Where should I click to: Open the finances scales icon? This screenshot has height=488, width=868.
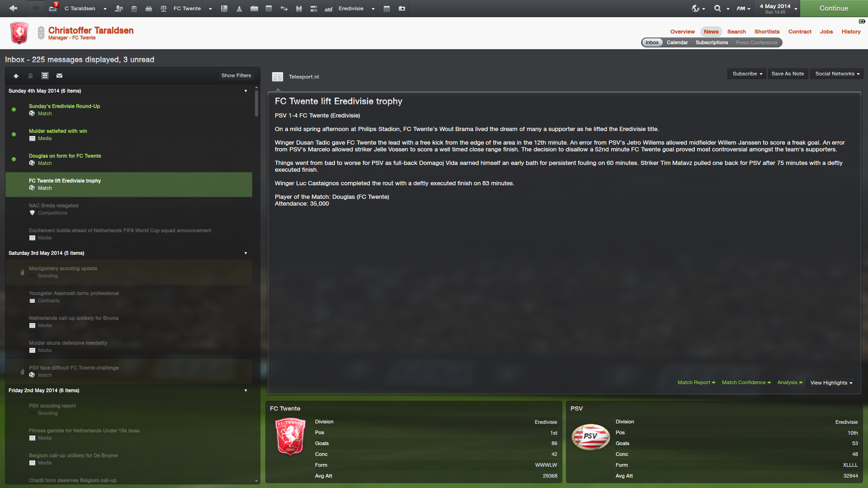164,9
